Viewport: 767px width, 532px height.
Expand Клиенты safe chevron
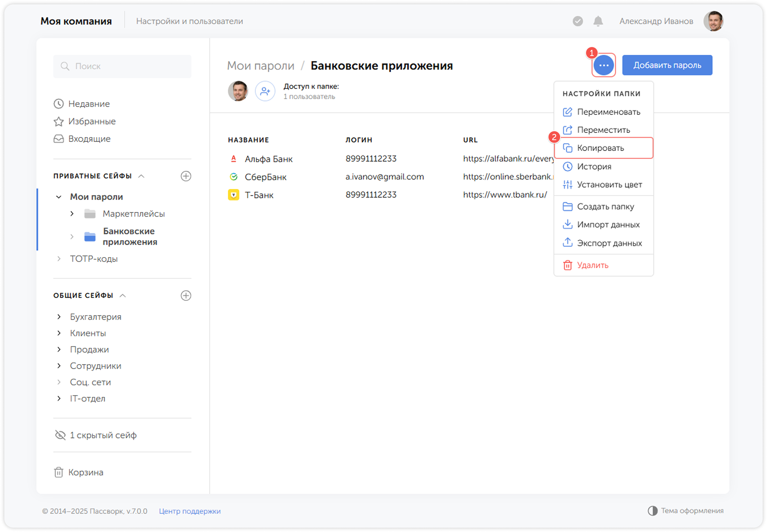59,333
